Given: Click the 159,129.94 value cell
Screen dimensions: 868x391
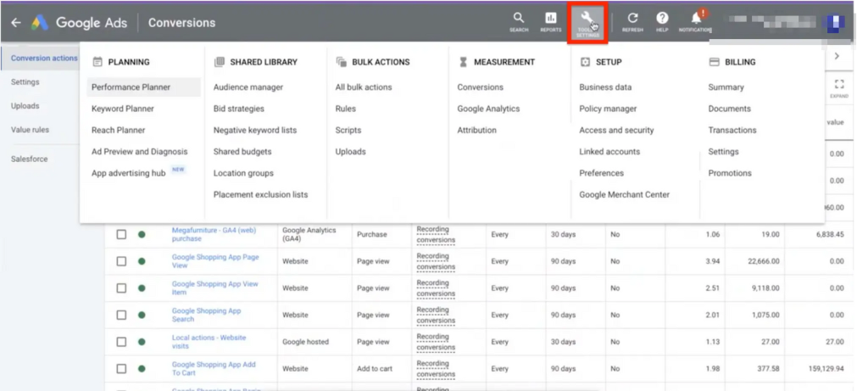Looking at the screenshot, I should [x=821, y=368].
